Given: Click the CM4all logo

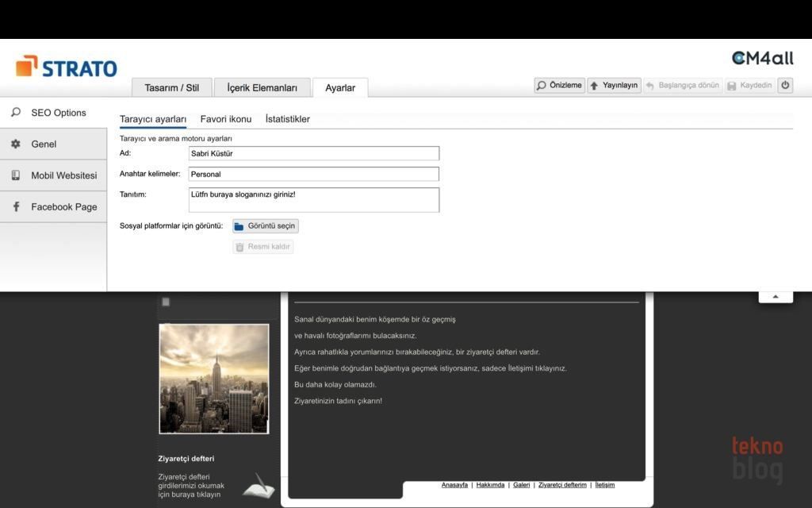Looking at the screenshot, I should (761, 59).
